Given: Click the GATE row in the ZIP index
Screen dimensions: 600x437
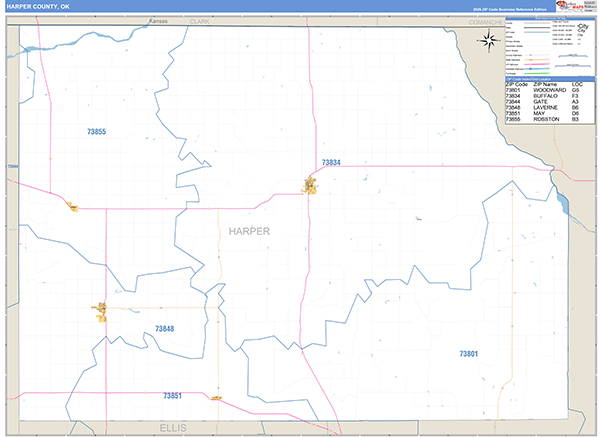Looking at the screenshot, I should [x=550, y=102].
